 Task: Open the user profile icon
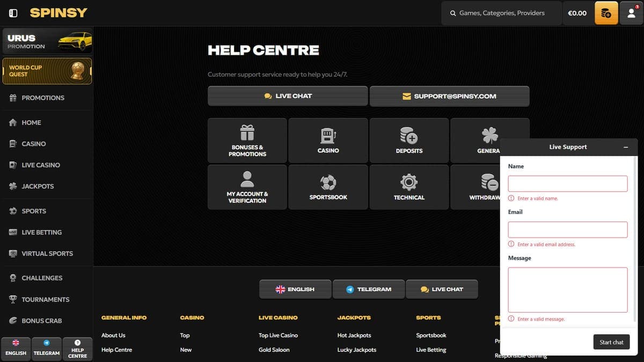click(x=631, y=13)
